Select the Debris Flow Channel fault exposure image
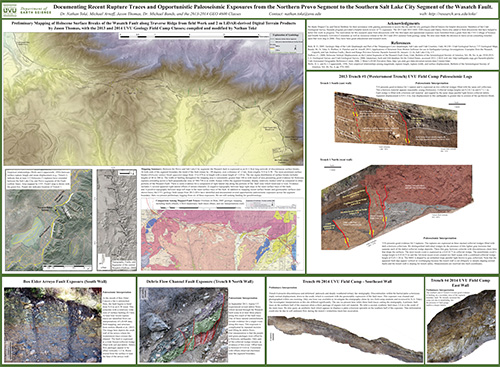500x367 pixels. pos(183,325)
